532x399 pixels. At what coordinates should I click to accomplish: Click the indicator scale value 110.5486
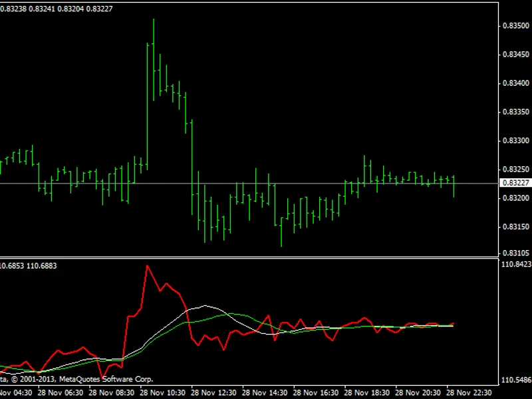(x=517, y=380)
